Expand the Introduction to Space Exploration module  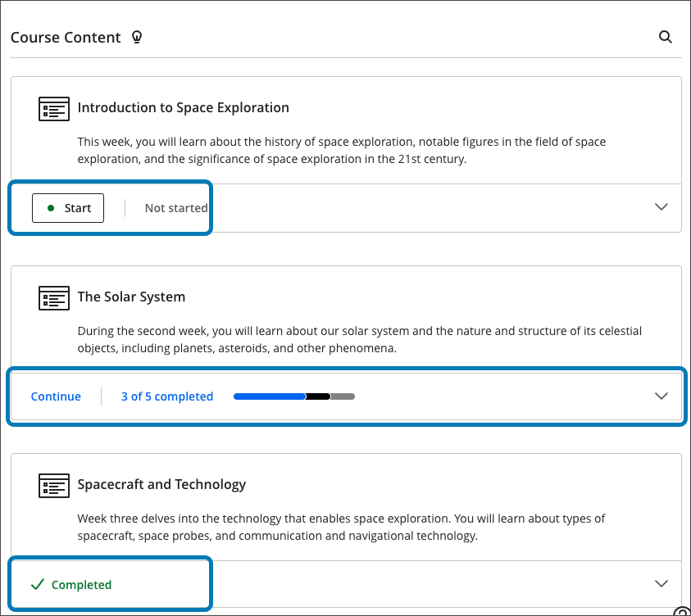point(662,207)
